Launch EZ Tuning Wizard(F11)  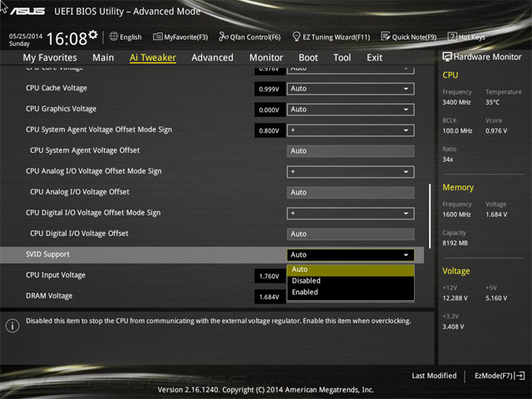click(331, 37)
